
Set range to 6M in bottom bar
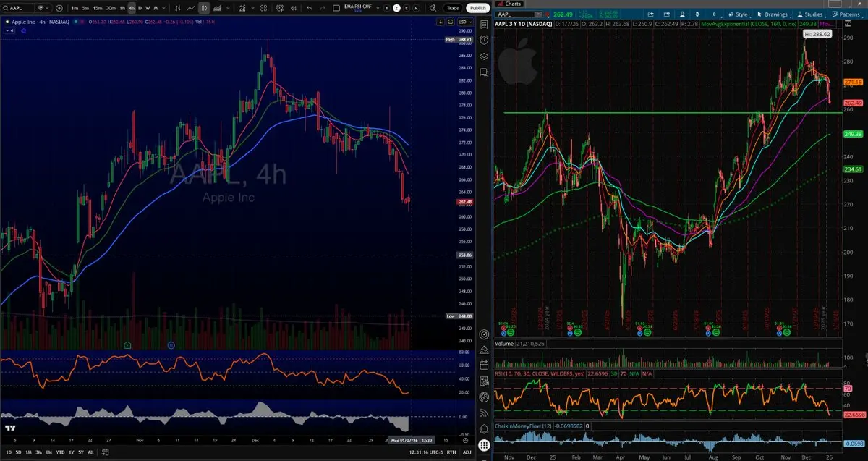point(48,452)
